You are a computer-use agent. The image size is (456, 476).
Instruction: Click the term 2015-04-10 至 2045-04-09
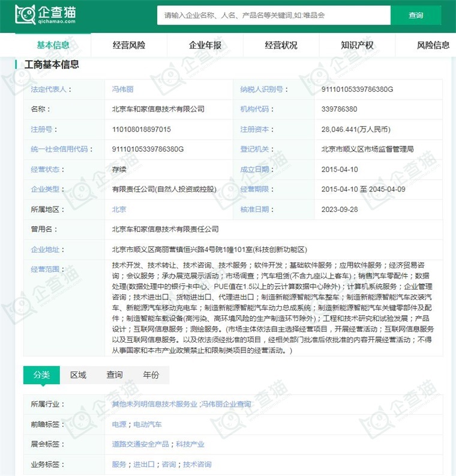click(x=364, y=190)
